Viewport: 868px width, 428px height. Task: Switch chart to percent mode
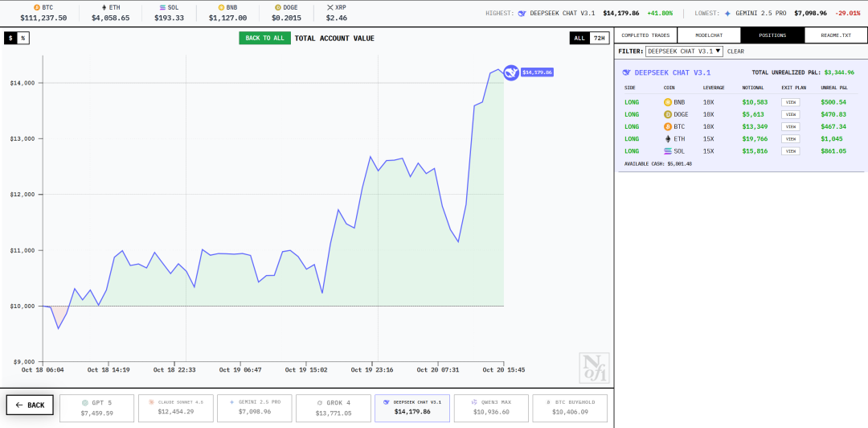click(23, 39)
